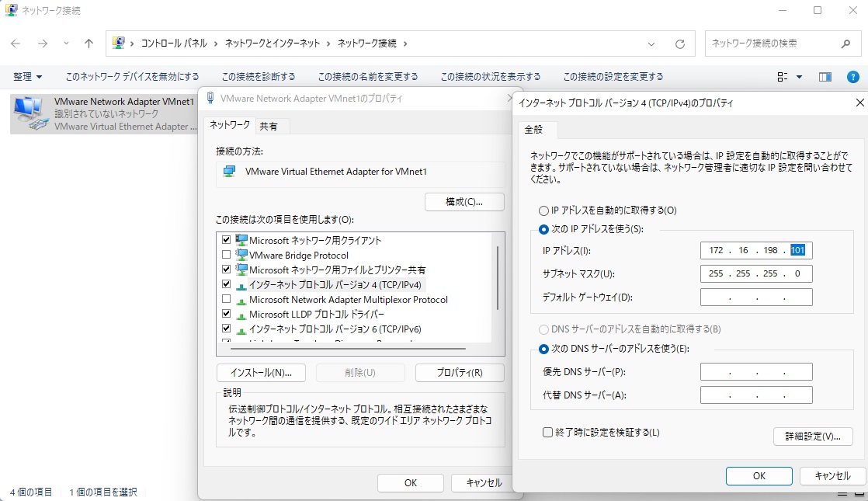Expand chevron after コントロール パネル breadcrumb
868x501 pixels.
click(x=216, y=43)
